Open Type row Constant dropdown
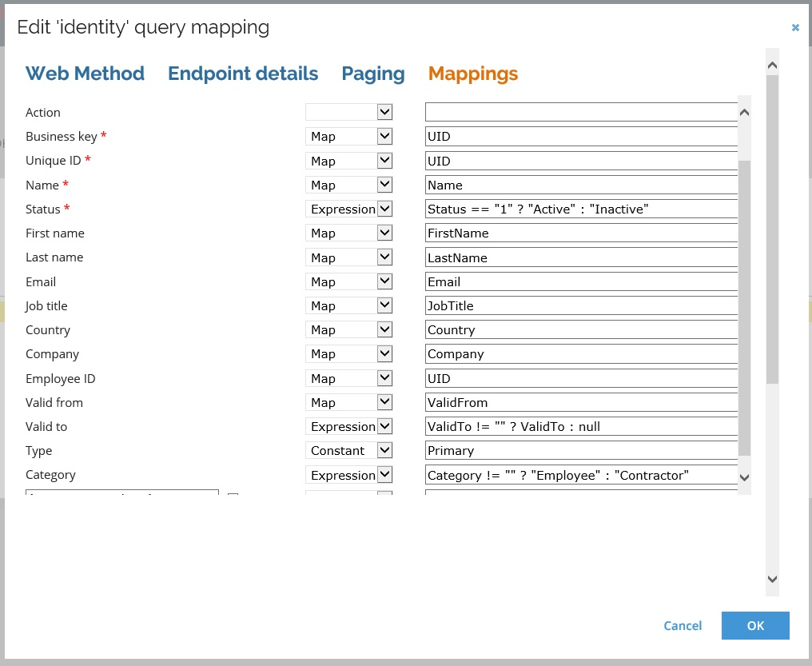Screen dimensions: 812x666 (349, 451)
